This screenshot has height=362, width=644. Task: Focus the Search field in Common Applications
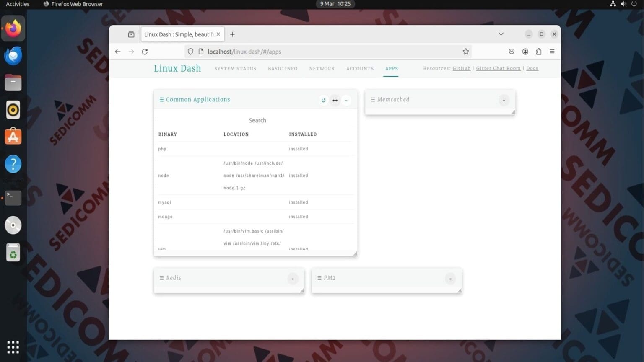257,120
